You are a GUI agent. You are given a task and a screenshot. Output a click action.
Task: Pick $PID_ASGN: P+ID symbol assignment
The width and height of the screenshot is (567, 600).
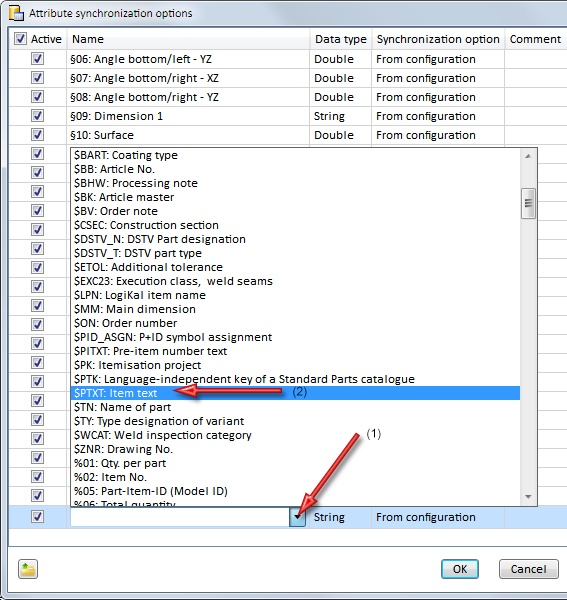tap(295, 337)
